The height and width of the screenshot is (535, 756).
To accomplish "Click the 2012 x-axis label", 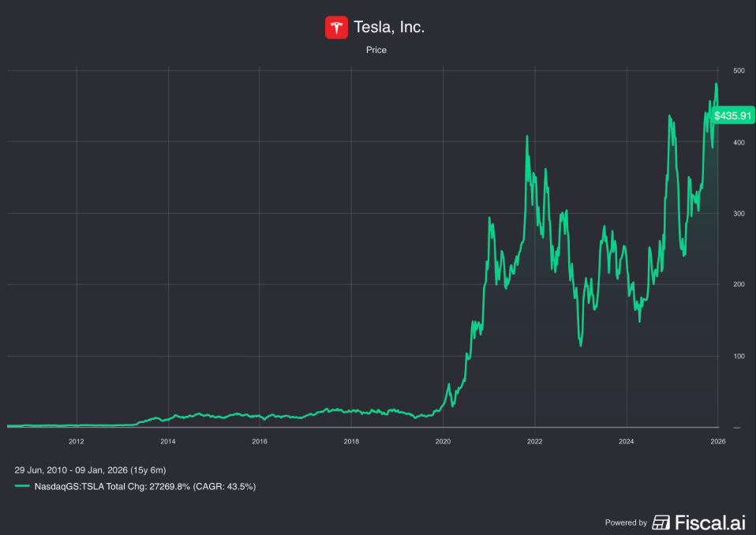I will point(77,442).
